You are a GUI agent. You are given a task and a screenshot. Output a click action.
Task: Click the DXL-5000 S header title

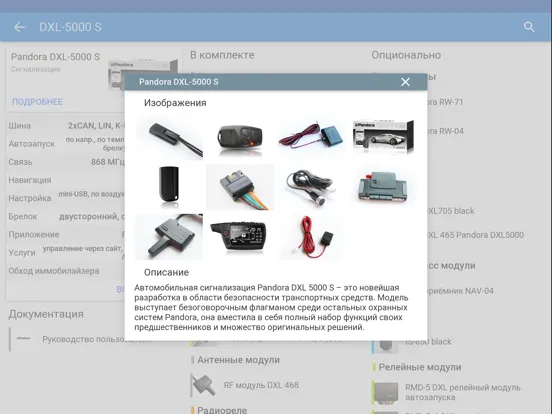click(x=70, y=27)
